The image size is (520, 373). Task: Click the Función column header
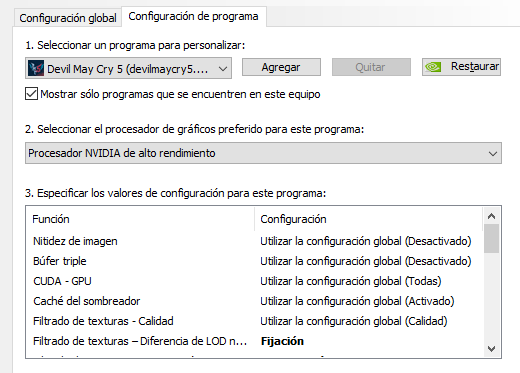[x=140, y=219]
